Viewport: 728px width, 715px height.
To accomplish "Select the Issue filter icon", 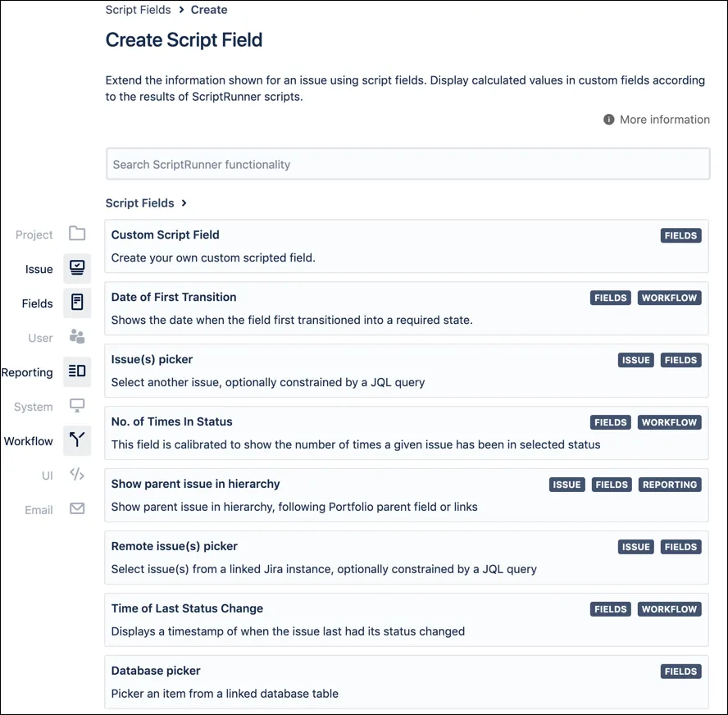I will 77,268.
